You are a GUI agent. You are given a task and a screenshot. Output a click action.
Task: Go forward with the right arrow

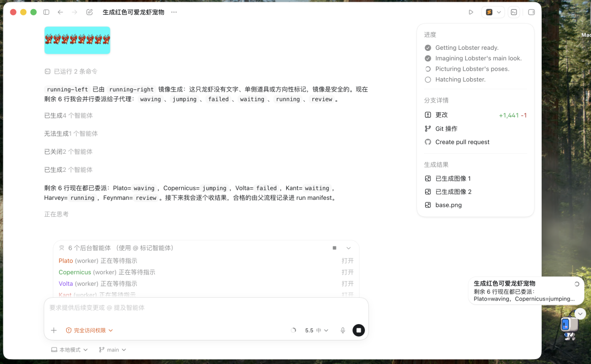[74, 12]
